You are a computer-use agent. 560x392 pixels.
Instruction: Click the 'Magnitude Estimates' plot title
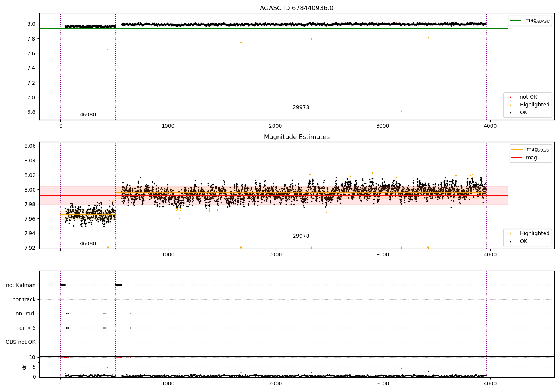click(296, 137)
